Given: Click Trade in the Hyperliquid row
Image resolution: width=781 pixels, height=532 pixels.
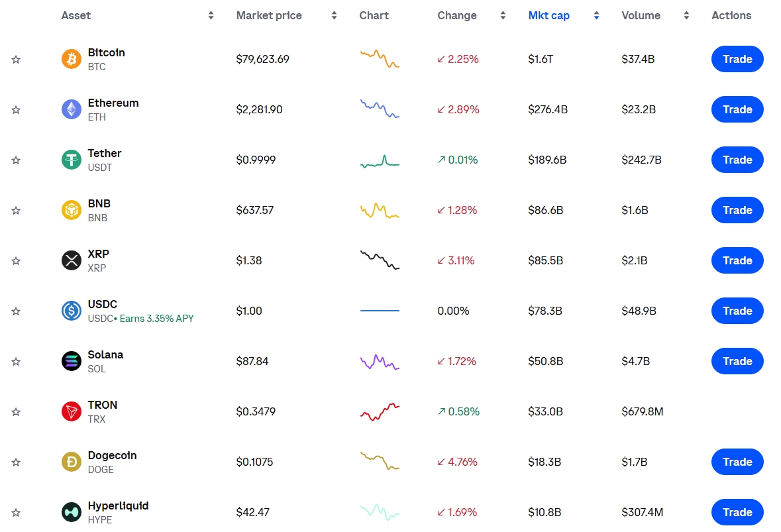Looking at the screenshot, I should coord(737,512).
